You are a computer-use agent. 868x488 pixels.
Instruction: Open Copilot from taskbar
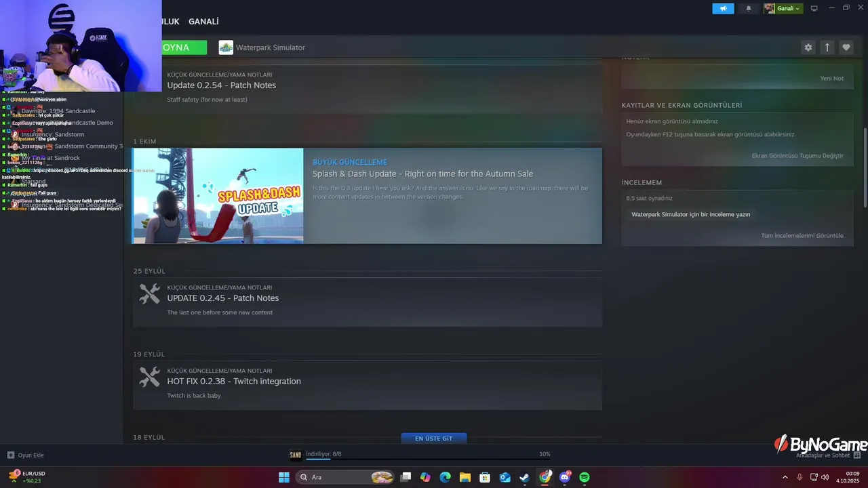(x=425, y=477)
